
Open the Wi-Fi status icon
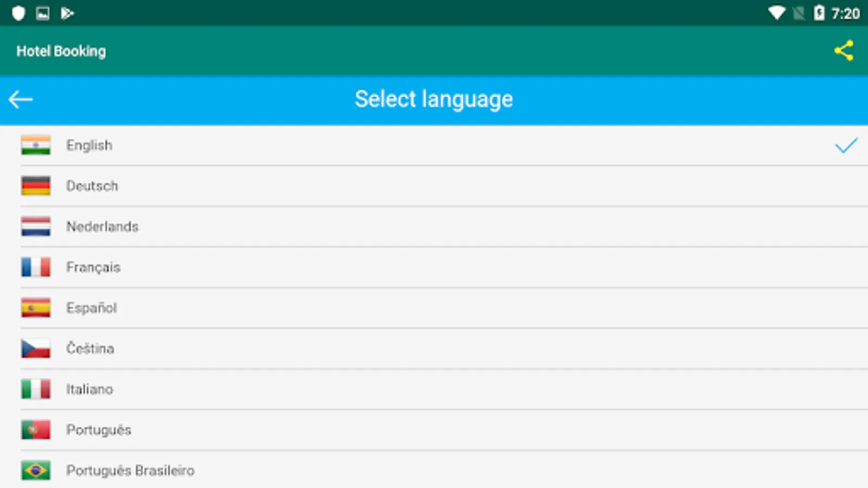click(x=776, y=13)
